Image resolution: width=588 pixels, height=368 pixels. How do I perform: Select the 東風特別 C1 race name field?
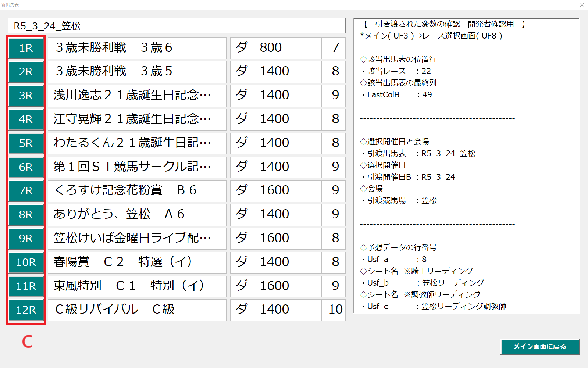[137, 286]
